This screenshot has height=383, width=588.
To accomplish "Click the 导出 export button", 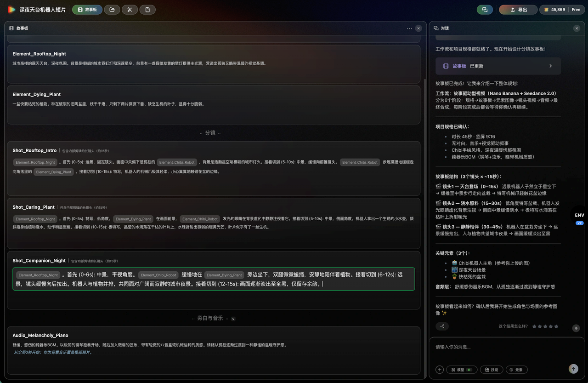I will click(518, 10).
